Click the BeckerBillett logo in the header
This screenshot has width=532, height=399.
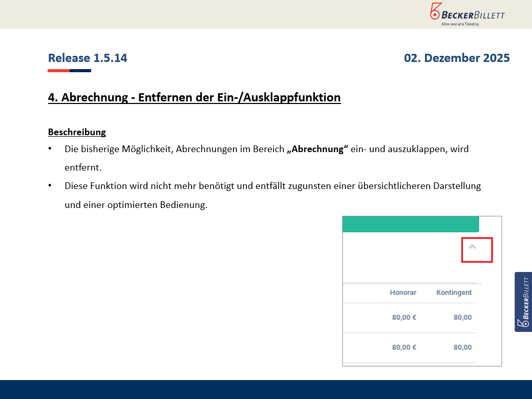click(467, 12)
